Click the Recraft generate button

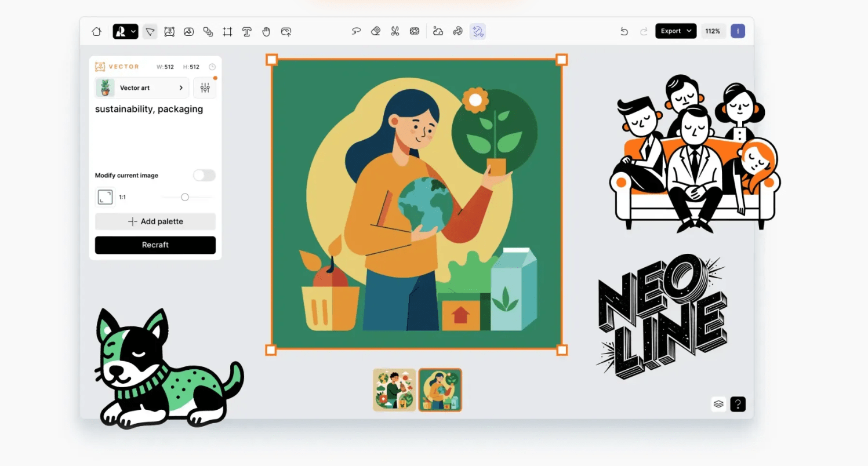[x=155, y=245]
